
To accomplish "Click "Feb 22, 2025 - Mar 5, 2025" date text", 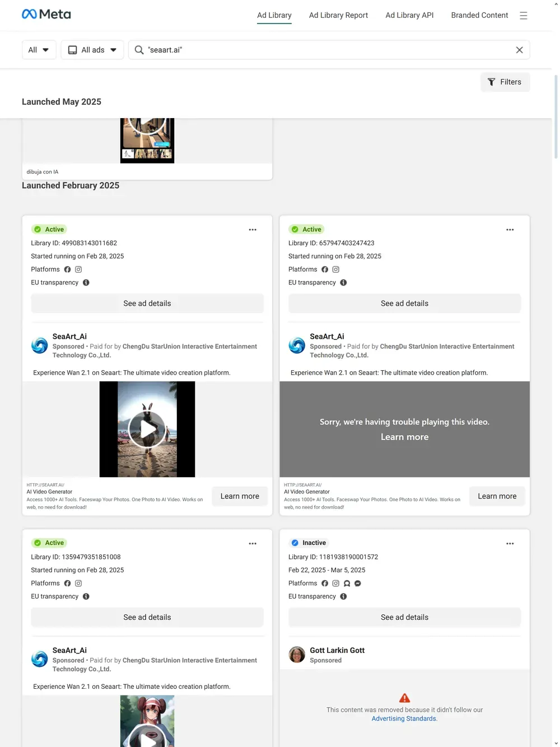I will [x=326, y=570].
